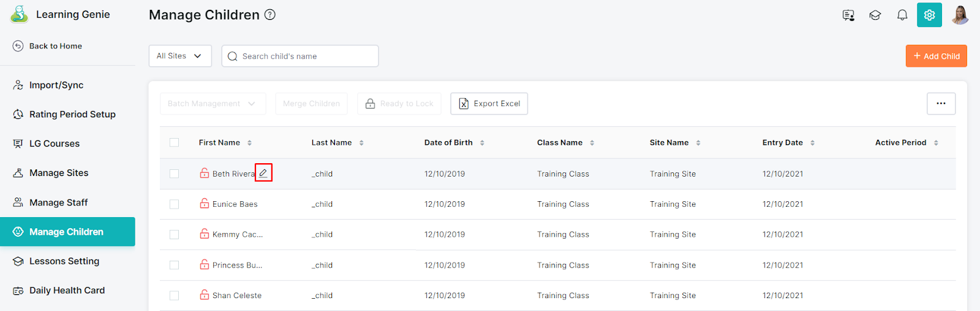Open Rating Period Setup in sidebar
The image size is (980, 311).
72,114
